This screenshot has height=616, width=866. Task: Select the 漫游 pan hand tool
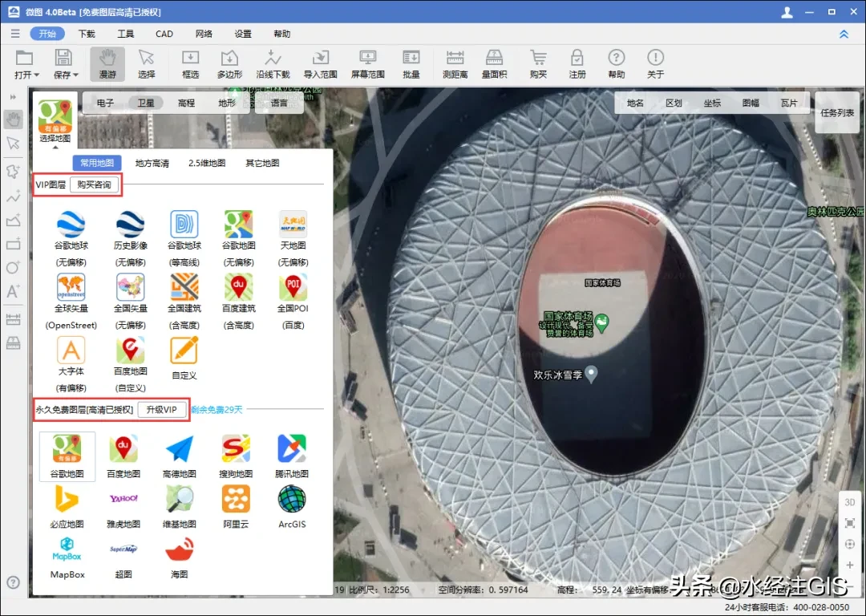point(107,64)
